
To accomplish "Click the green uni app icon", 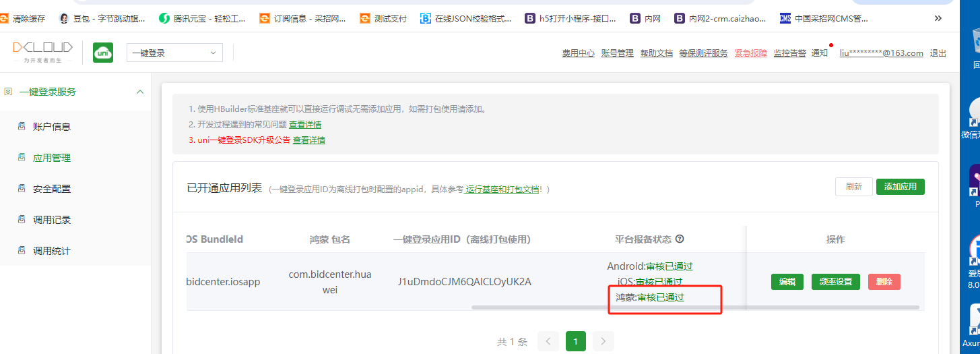I will pos(103,53).
